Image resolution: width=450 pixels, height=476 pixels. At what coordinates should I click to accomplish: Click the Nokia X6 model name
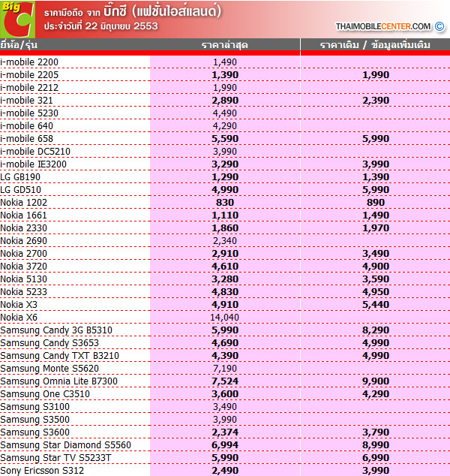[x=19, y=318]
